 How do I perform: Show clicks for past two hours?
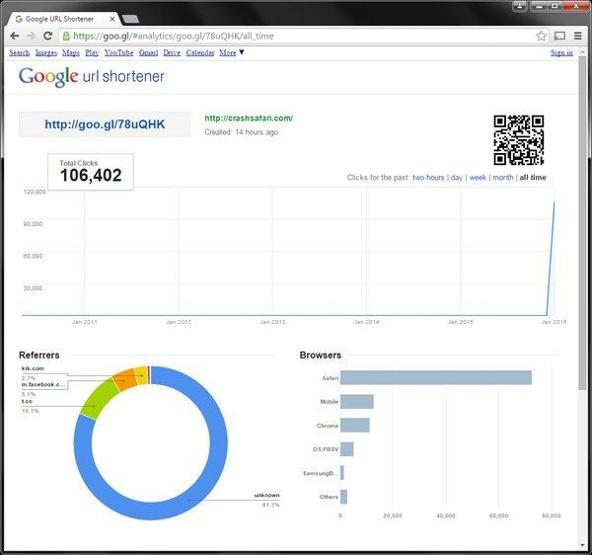click(428, 177)
